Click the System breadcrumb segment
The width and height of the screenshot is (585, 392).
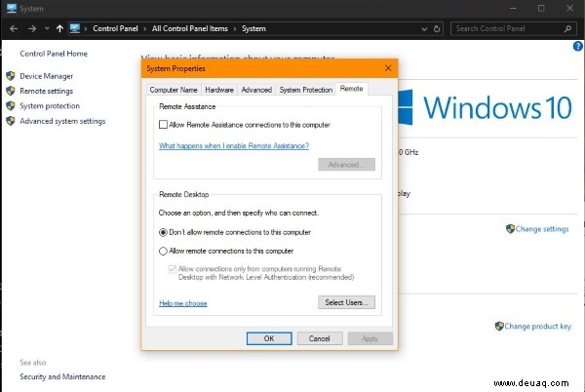click(x=253, y=28)
